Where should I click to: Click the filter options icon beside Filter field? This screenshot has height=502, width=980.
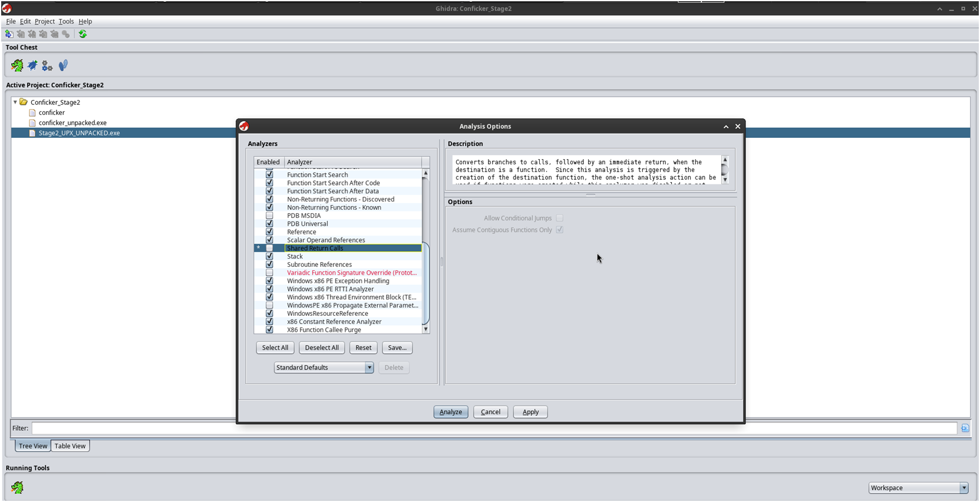(x=965, y=428)
